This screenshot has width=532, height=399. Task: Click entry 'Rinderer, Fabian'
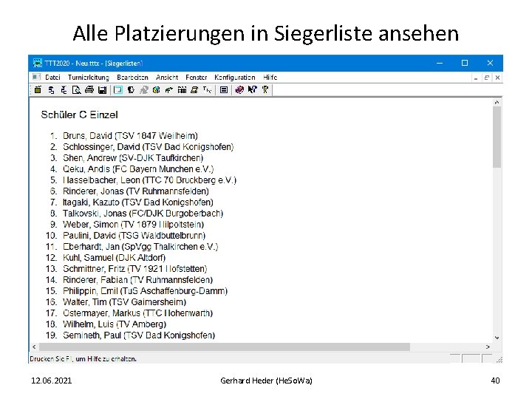tap(137, 280)
